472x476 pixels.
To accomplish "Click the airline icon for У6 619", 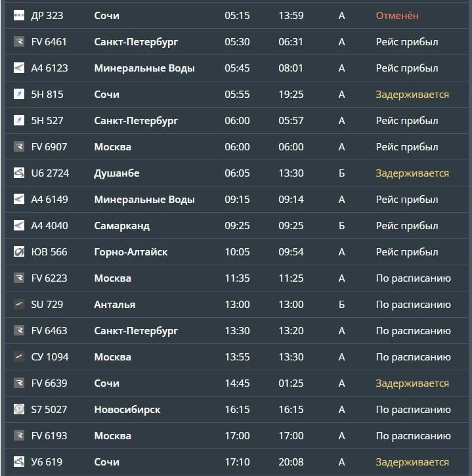I will click(x=19, y=462).
